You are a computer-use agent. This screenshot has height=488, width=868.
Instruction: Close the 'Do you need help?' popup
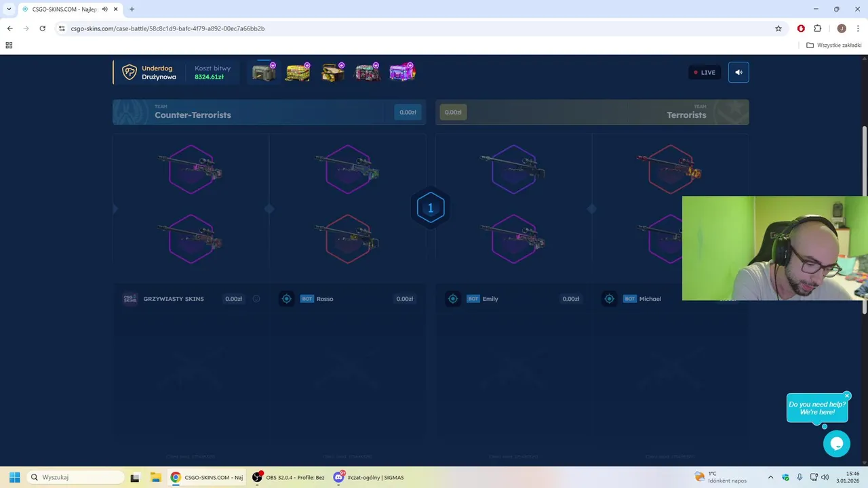(847, 396)
